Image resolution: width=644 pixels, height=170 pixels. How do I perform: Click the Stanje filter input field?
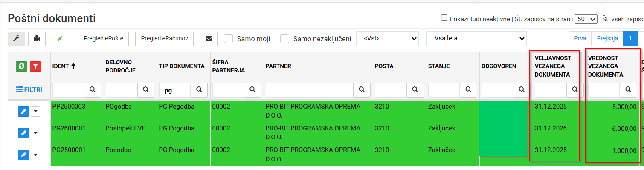click(444, 89)
